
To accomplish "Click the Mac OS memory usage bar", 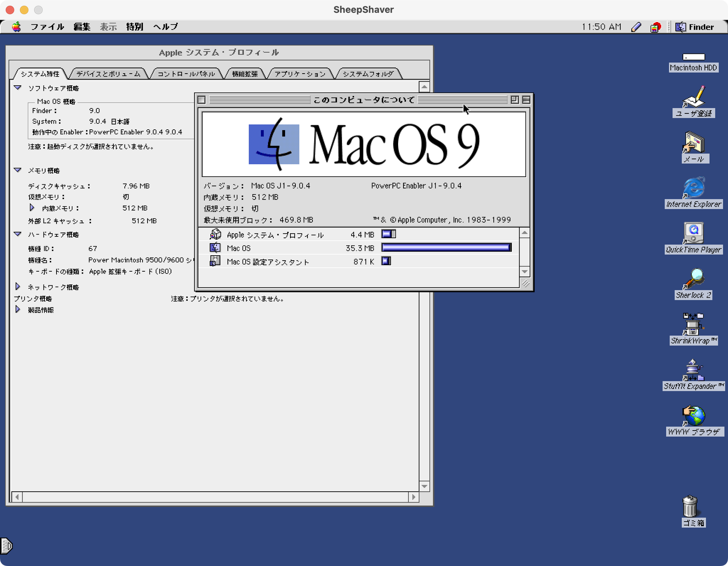I will pos(447,248).
